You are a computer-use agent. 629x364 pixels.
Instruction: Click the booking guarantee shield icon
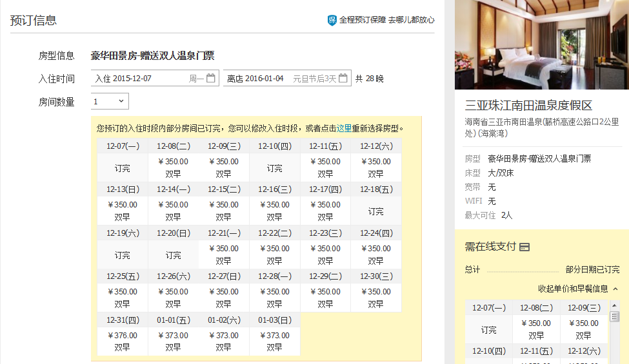tap(332, 20)
